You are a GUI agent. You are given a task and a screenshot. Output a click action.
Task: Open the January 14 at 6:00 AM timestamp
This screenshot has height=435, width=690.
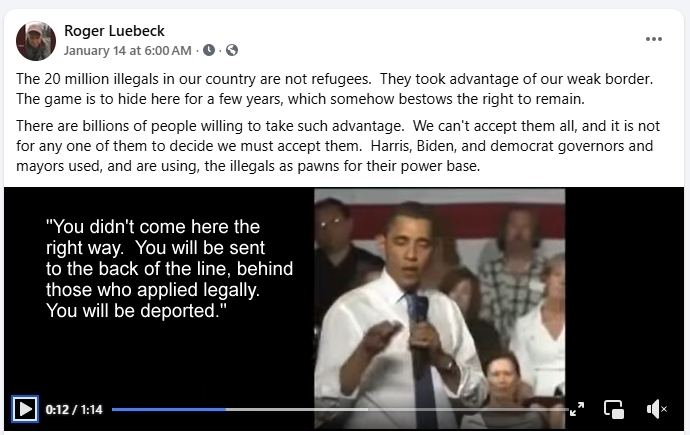[128, 51]
